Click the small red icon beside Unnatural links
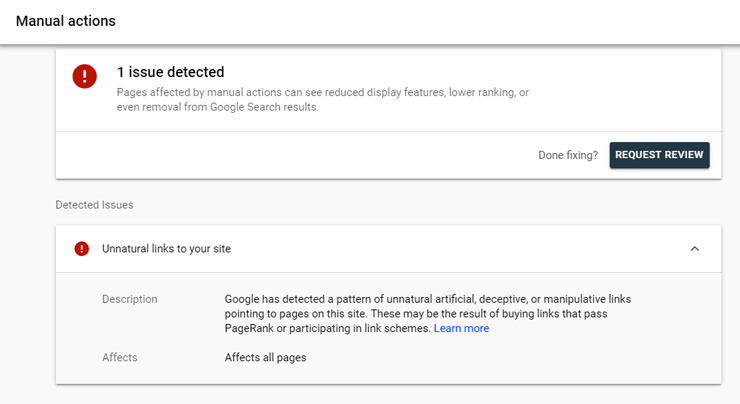The image size is (740, 404). [82, 249]
